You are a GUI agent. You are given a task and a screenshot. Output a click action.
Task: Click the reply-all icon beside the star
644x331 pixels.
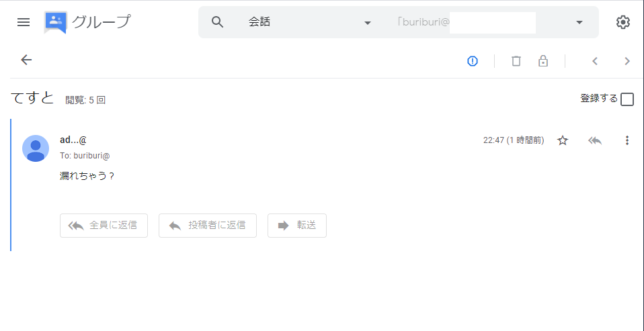(x=595, y=141)
